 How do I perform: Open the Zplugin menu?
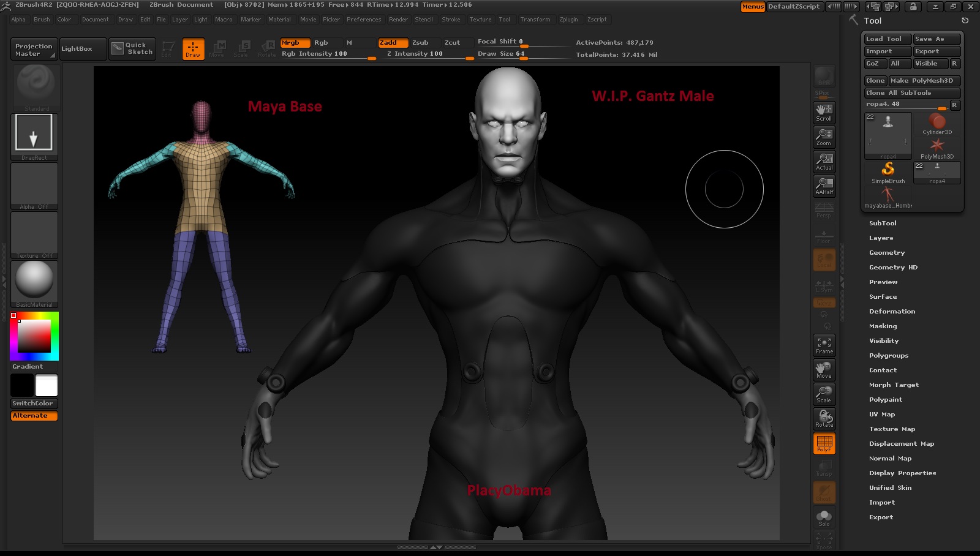(568, 20)
